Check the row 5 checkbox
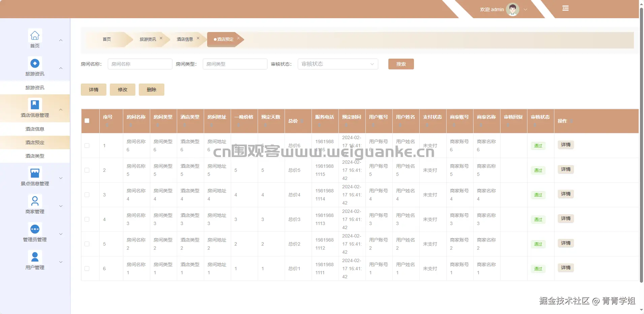Image resolution: width=644 pixels, height=314 pixels. click(87, 244)
